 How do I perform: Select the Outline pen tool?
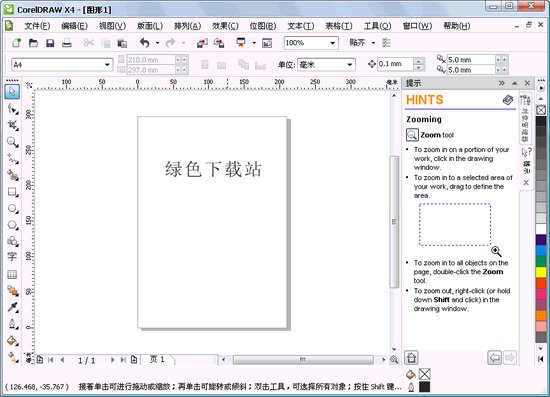point(13,324)
